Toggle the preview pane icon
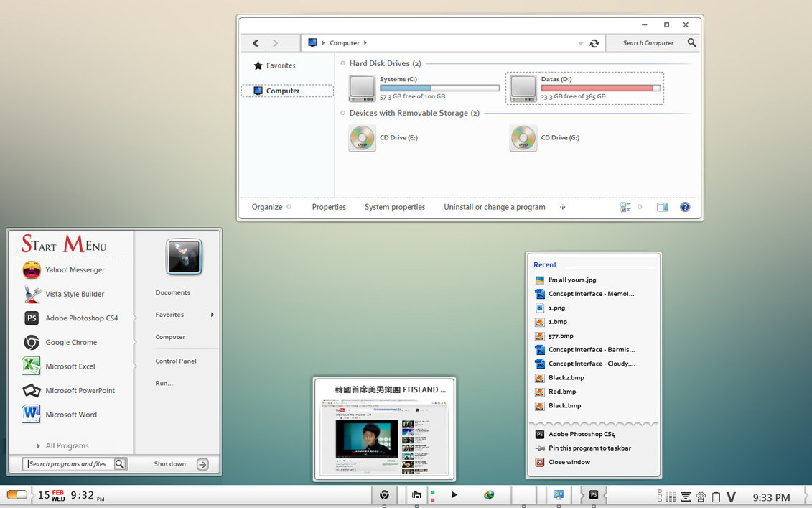 click(662, 207)
